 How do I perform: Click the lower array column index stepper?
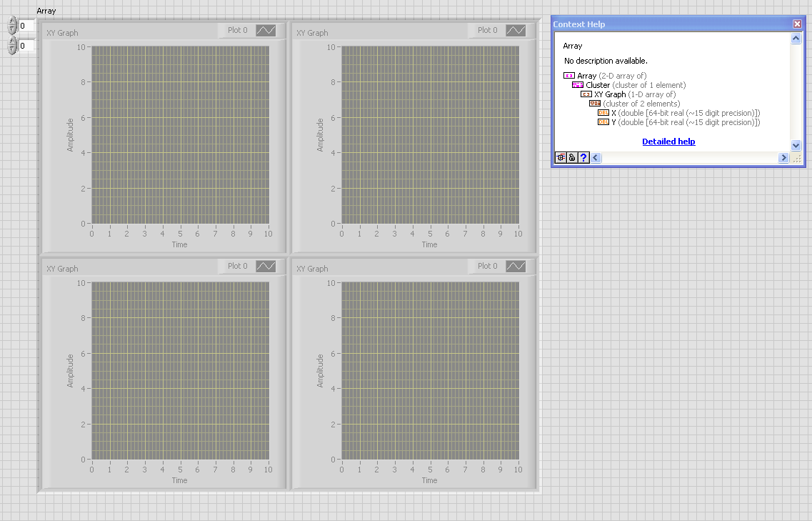[x=12, y=46]
